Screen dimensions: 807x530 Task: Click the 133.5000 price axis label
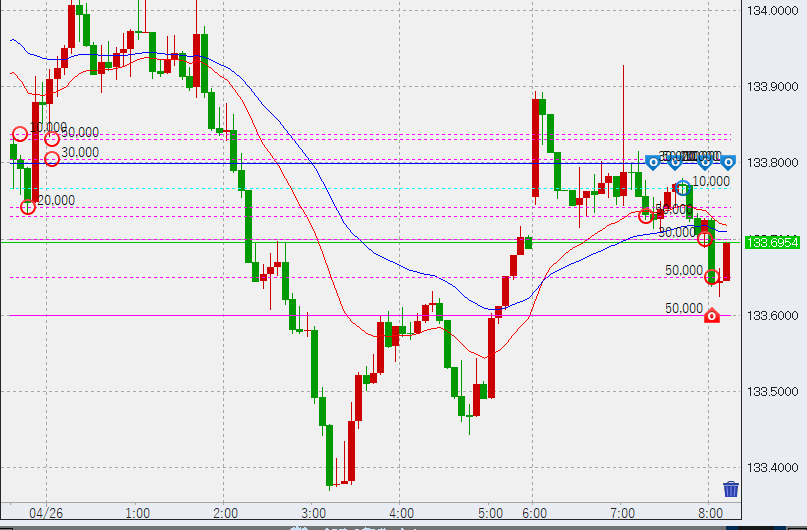click(771, 392)
